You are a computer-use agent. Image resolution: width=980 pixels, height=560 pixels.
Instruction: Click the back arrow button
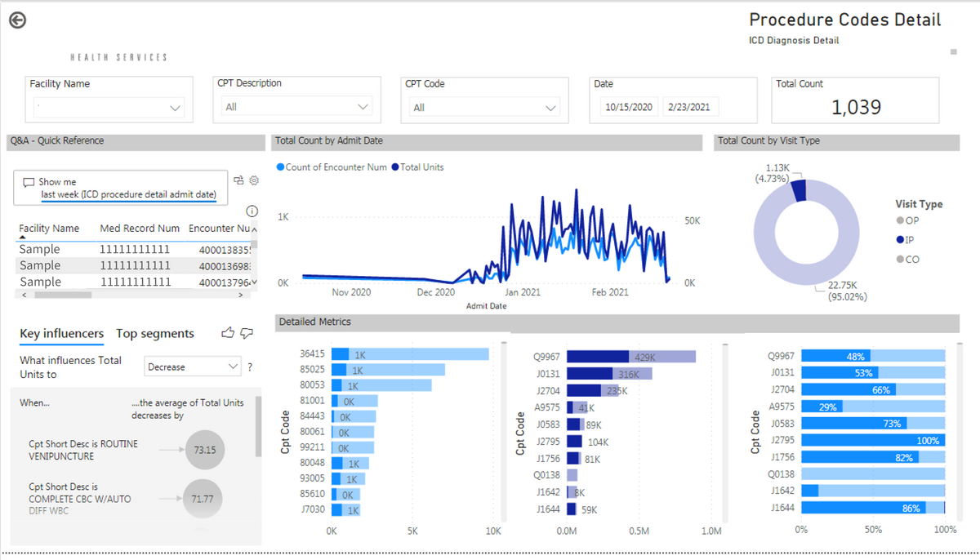(x=17, y=20)
